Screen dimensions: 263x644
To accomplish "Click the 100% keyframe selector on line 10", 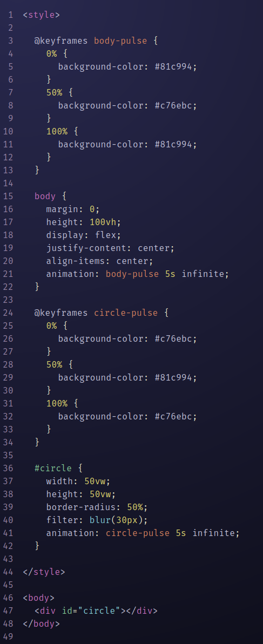I will [57, 131].
